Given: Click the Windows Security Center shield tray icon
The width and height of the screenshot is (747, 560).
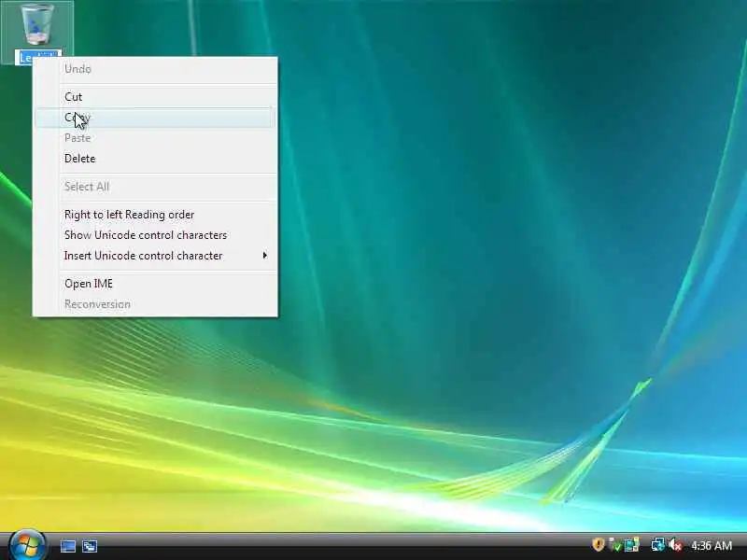Looking at the screenshot, I should pos(599,544).
